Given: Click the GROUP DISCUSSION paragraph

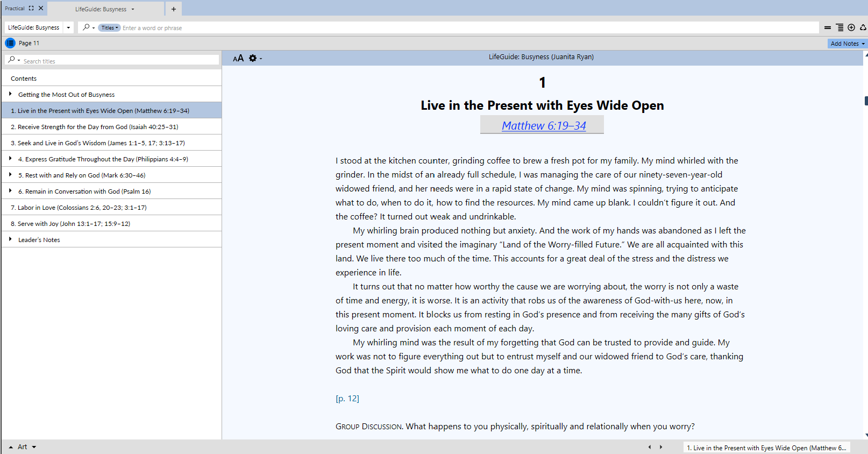Looking at the screenshot, I should click(x=515, y=427).
